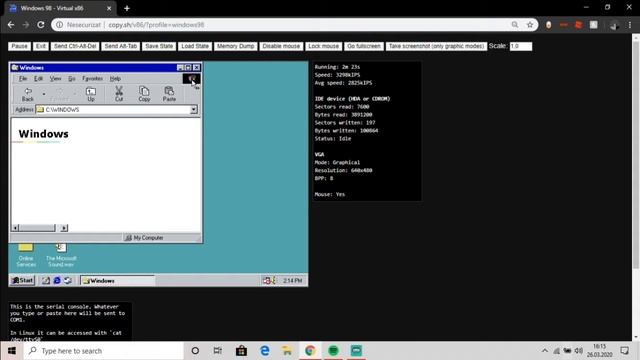
Task: Click the Load State button
Action: click(x=195, y=46)
